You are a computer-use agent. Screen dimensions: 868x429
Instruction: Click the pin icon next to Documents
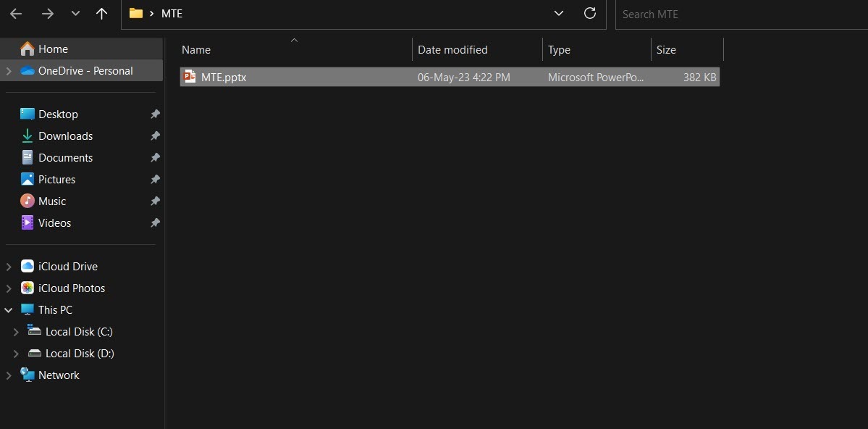(155, 157)
